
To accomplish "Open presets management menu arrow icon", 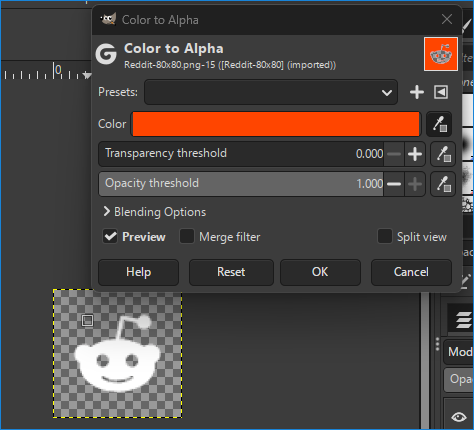I will tap(441, 92).
